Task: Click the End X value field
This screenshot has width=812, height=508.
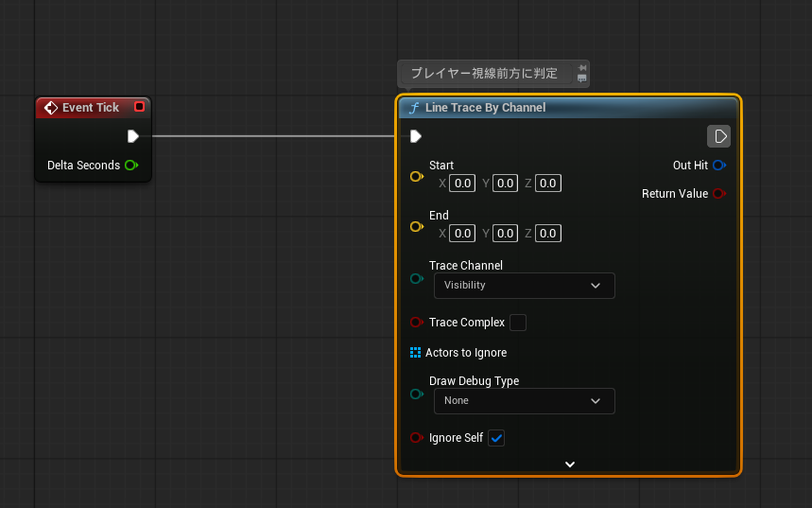Action: coord(462,234)
